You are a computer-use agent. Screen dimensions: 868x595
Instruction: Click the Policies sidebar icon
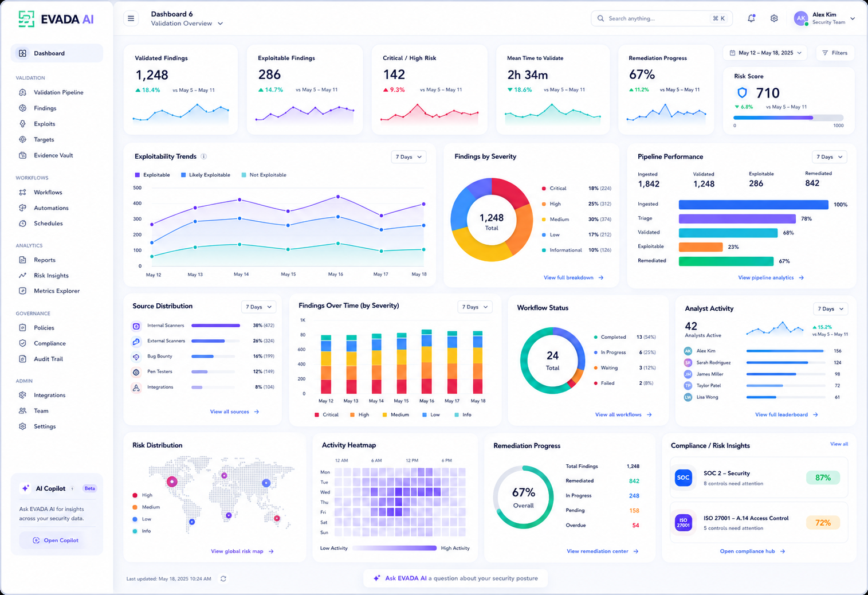[23, 328]
